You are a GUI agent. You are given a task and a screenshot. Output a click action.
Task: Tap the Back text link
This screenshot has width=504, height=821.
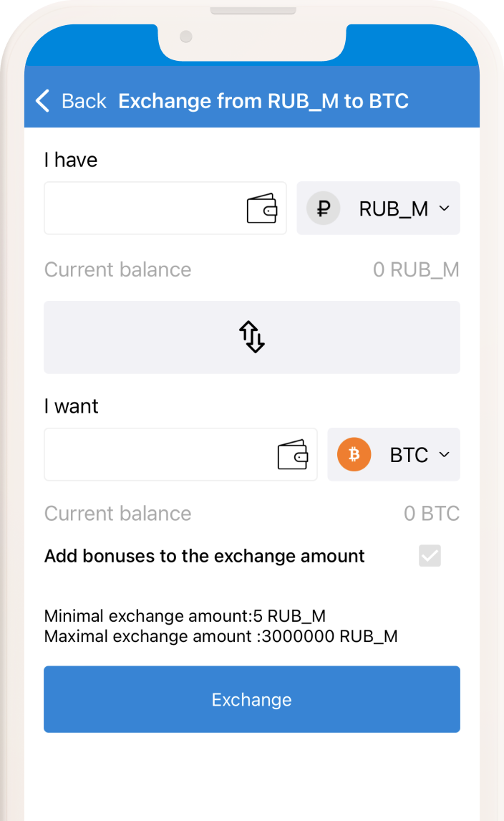click(84, 101)
